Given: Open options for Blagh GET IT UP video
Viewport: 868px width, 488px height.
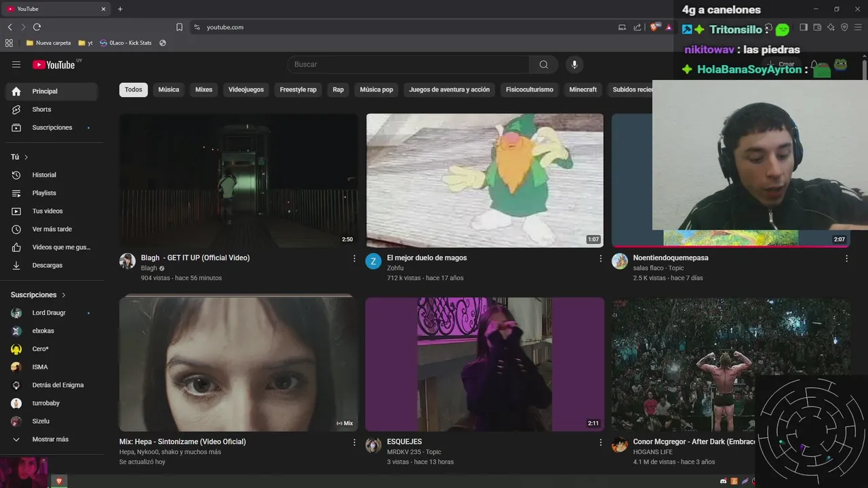Looking at the screenshot, I should (x=354, y=258).
